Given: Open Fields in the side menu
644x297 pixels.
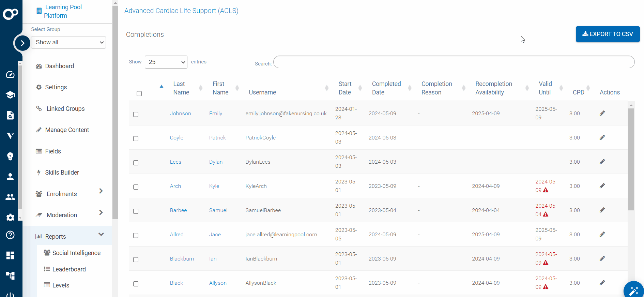Looking at the screenshot, I should pyautogui.click(x=53, y=151).
